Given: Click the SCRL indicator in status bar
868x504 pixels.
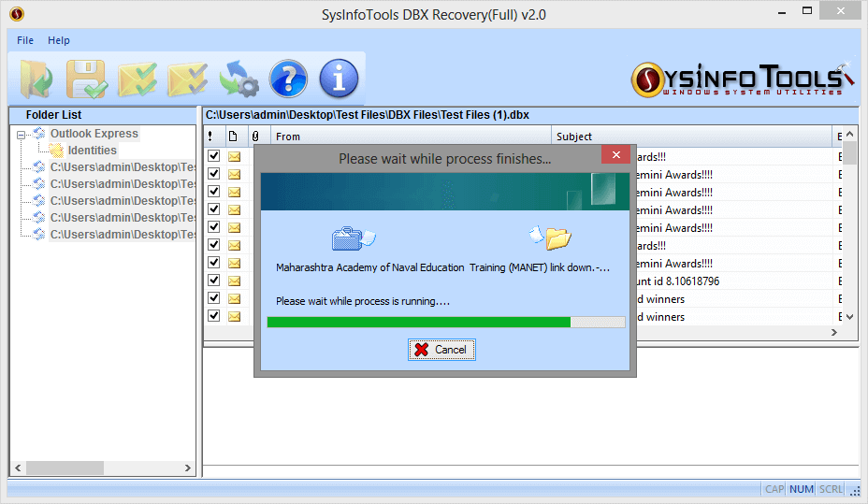Looking at the screenshot, I should pos(831,489).
